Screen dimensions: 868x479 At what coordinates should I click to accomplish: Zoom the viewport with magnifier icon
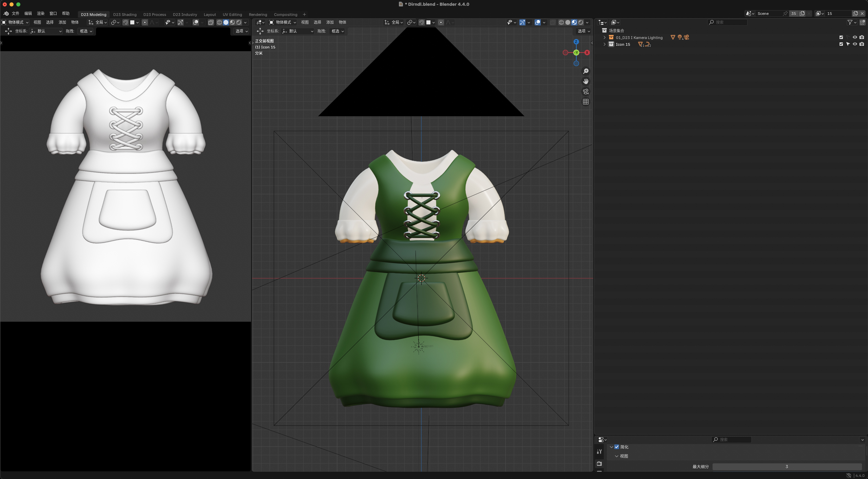coord(586,71)
